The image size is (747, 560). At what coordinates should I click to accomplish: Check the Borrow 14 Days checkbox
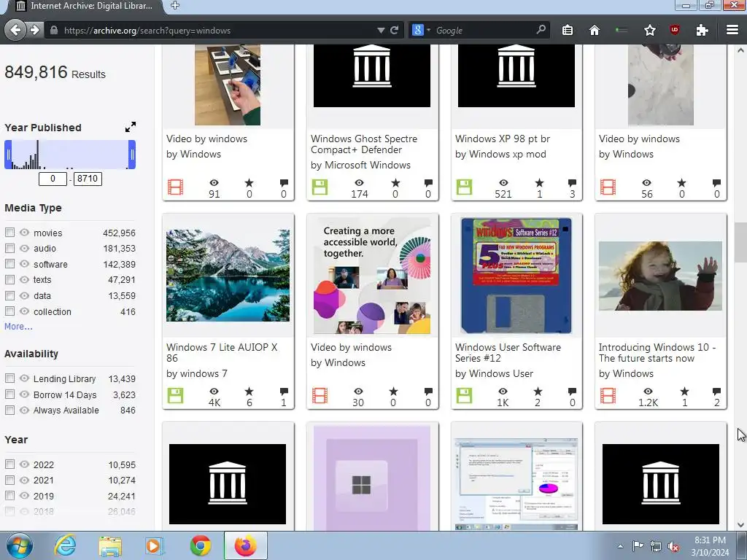coord(9,394)
